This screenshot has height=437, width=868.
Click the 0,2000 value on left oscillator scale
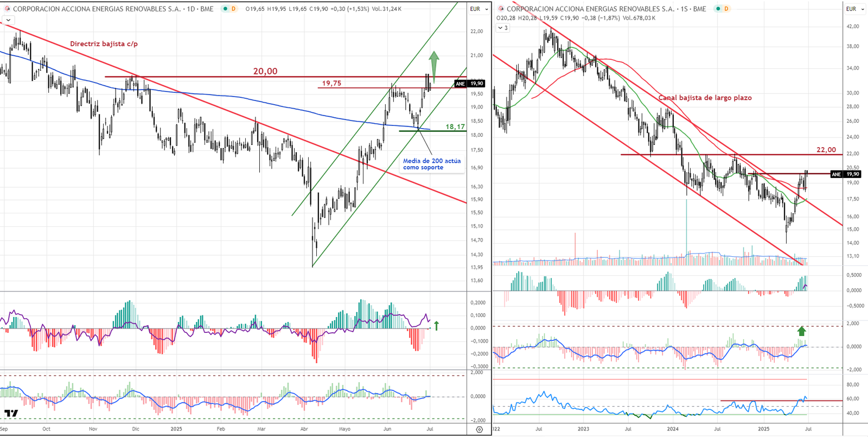point(478,303)
